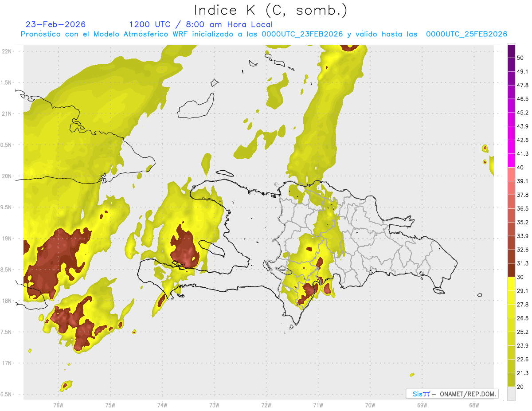Click the legend value "29.1"
The width and height of the screenshot is (532, 411).
[523, 291]
